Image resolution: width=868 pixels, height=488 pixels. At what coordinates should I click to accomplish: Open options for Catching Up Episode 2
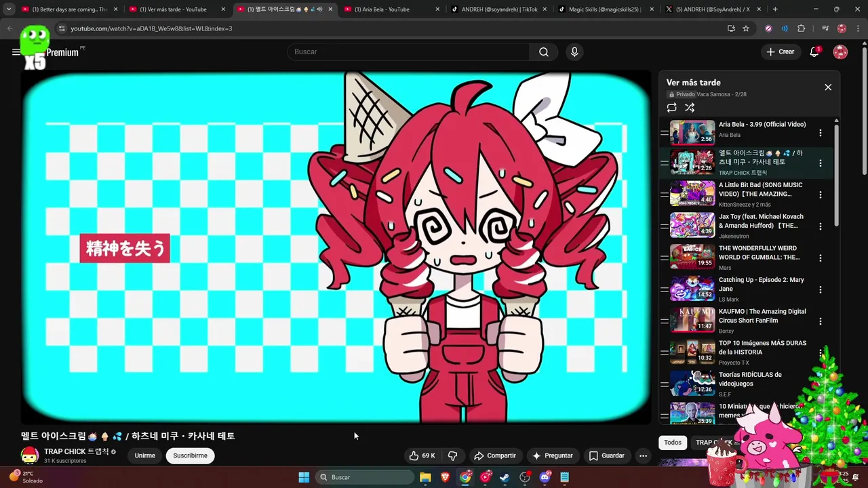click(821, 289)
